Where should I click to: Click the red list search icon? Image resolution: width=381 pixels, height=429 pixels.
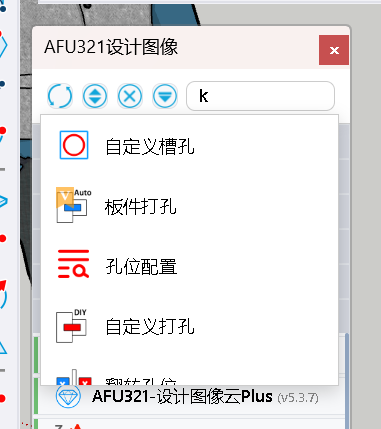pyautogui.click(x=73, y=264)
